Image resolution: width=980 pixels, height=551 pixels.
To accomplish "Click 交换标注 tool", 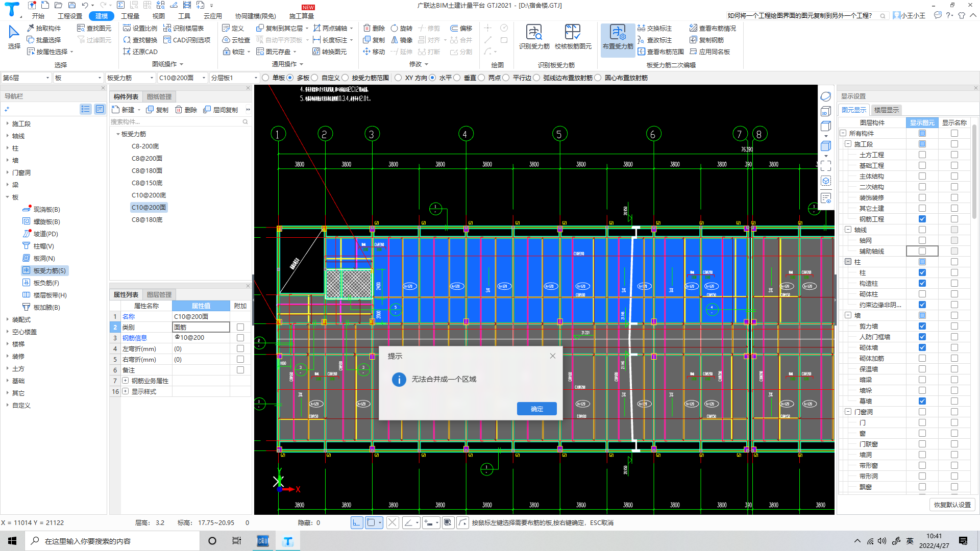I will [654, 28].
